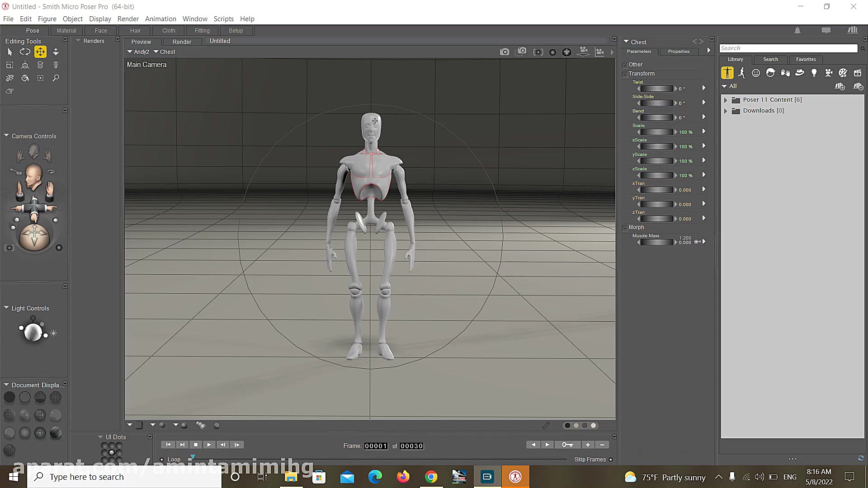
Task: Open the Scenes clapperboard library category
Action: pos(858,73)
